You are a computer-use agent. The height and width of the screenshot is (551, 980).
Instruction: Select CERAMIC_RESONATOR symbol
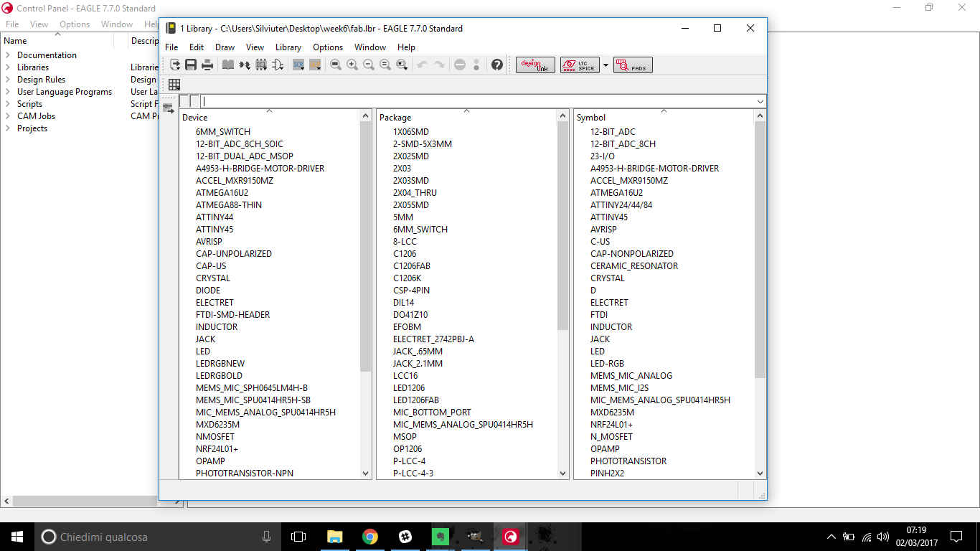(634, 266)
